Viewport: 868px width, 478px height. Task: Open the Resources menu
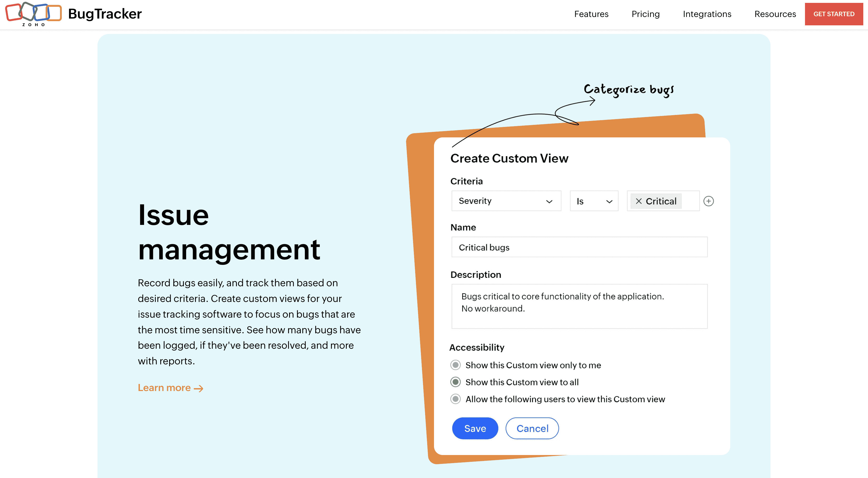click(x=775, y=14)
